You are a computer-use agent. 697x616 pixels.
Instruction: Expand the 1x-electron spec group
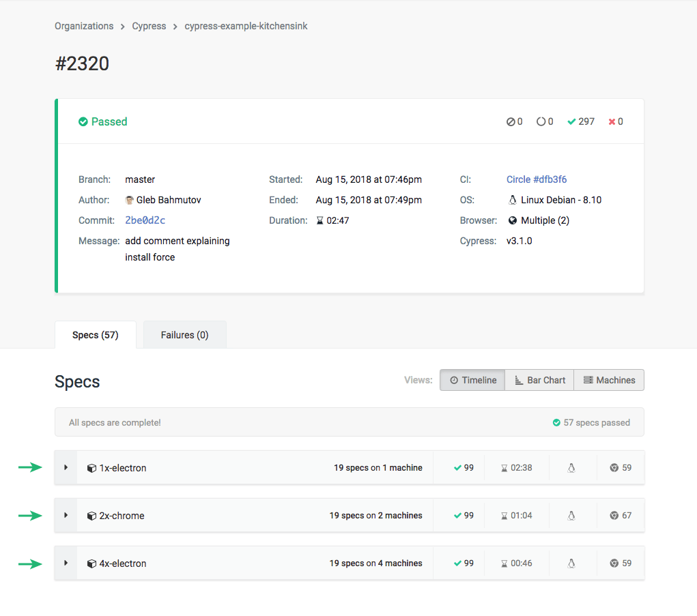click(66, 467)
